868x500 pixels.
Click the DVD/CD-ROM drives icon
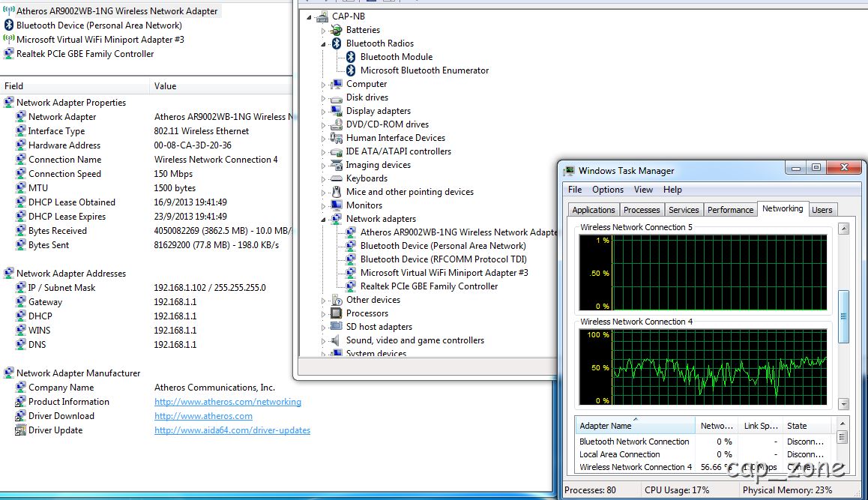click(336, 124)
